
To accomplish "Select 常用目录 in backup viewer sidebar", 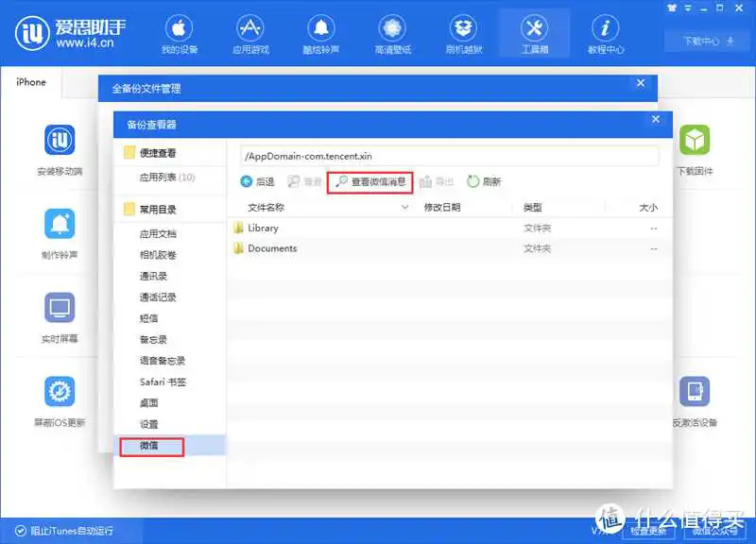I will [158, 210].
